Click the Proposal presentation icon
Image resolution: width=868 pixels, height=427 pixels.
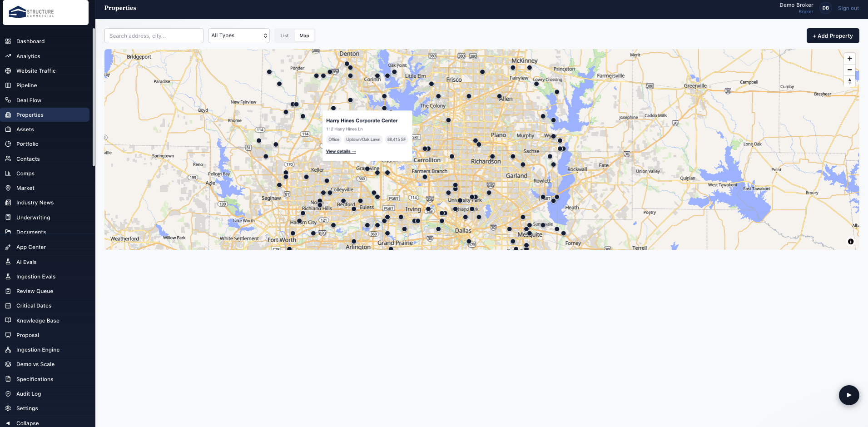(8, 335)
